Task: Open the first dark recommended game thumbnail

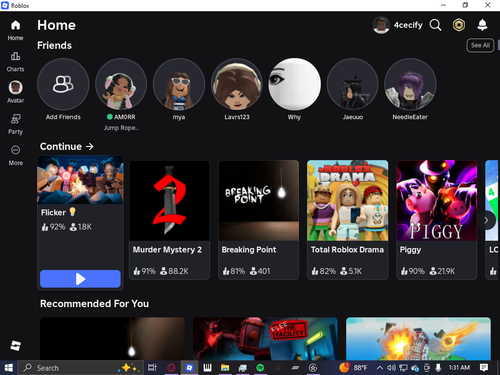Action: (x=112, y=338)
